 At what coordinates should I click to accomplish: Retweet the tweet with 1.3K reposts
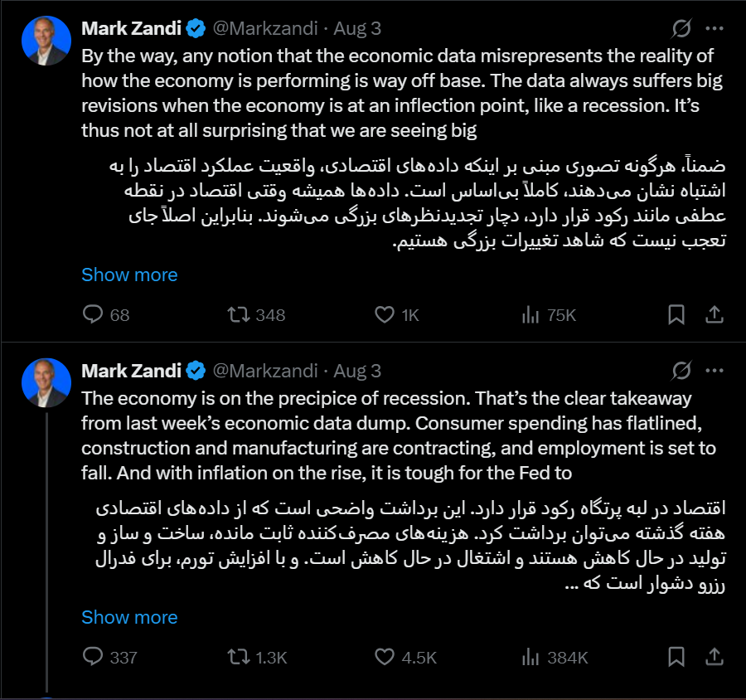(239, 658)
